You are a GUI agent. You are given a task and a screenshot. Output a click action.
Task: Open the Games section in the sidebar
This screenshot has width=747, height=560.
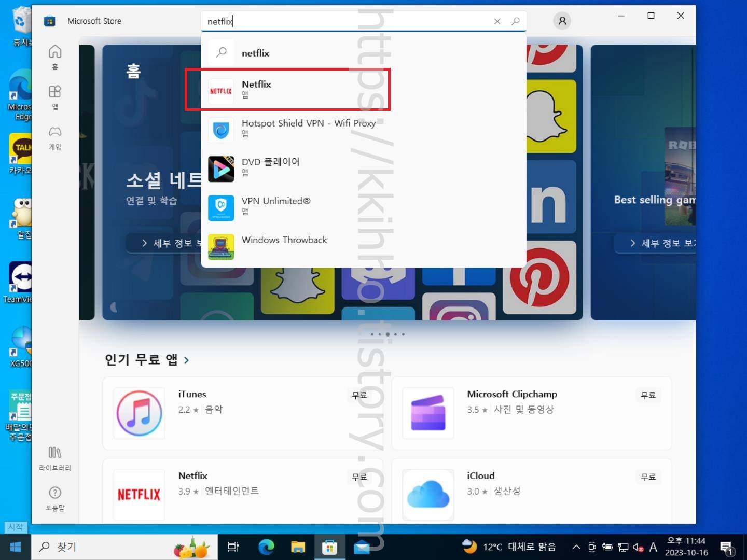(55, 138)
